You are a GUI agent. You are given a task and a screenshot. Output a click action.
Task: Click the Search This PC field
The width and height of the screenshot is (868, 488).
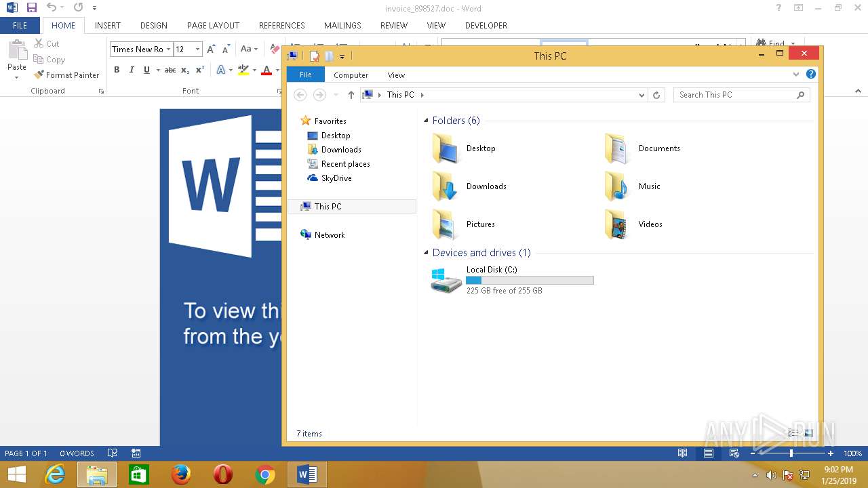pos(742,95)
